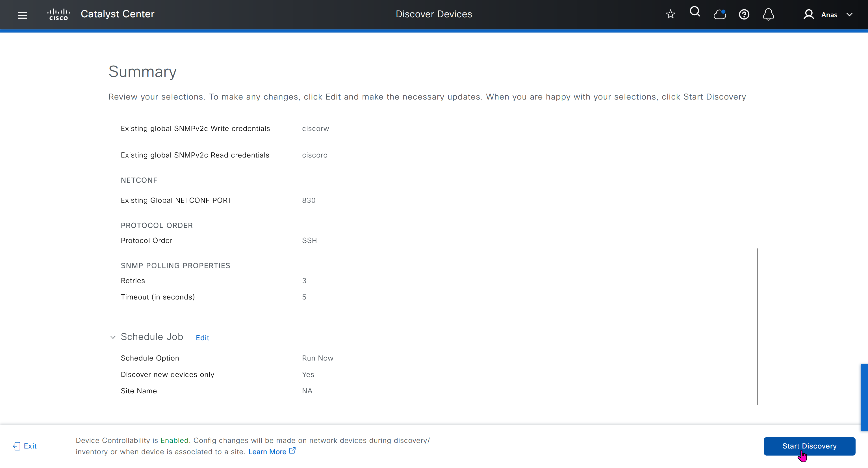Open the notifications bell
The height and width of the screenshot is (468, 868).
[768, 14]
